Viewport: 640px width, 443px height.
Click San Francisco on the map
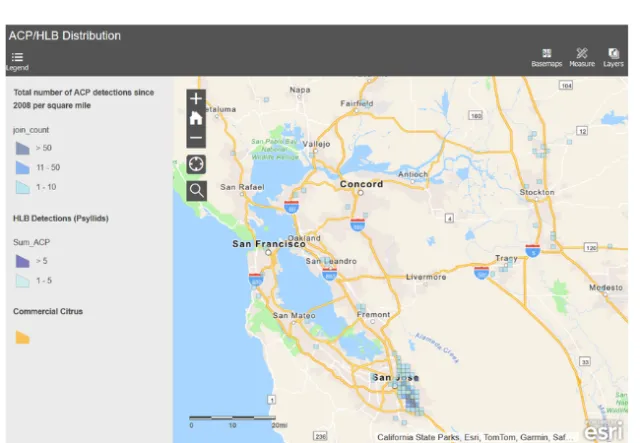pyautogui.click(x=268, y=244)
